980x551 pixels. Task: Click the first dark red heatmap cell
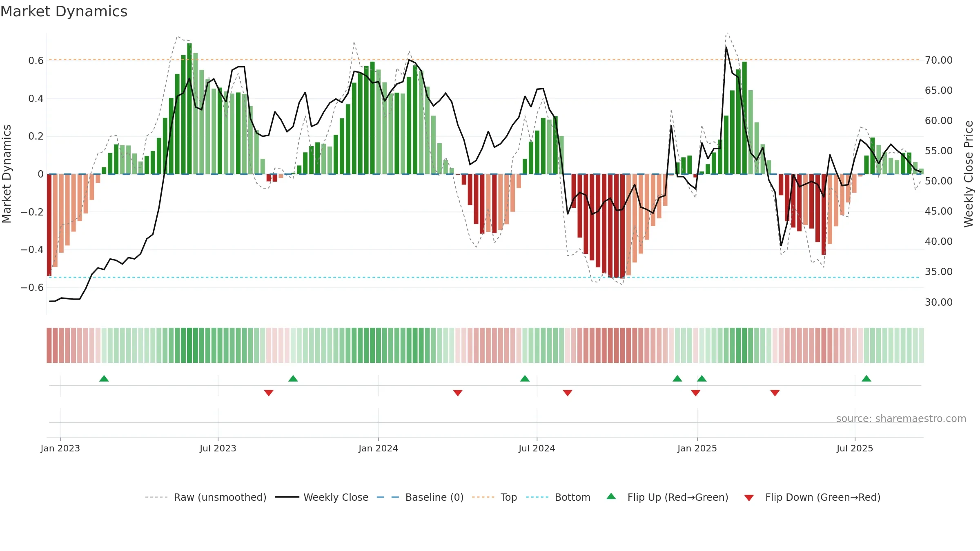click(49, 345)
